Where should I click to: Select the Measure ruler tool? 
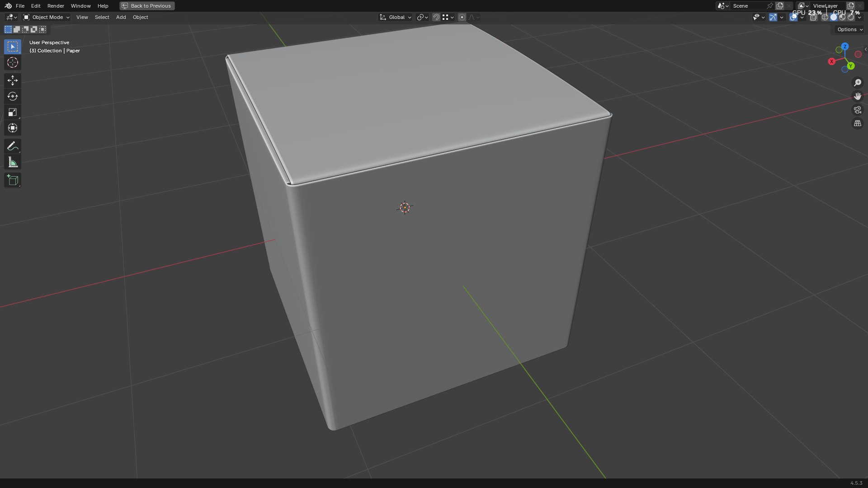13,162
